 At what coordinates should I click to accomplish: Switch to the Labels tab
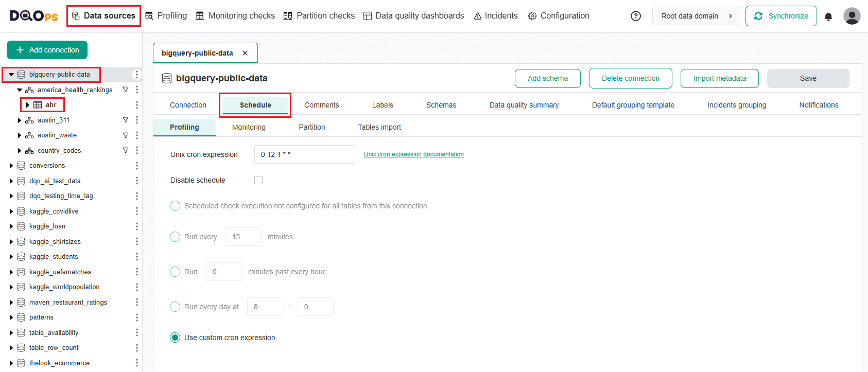coord(383,105)
